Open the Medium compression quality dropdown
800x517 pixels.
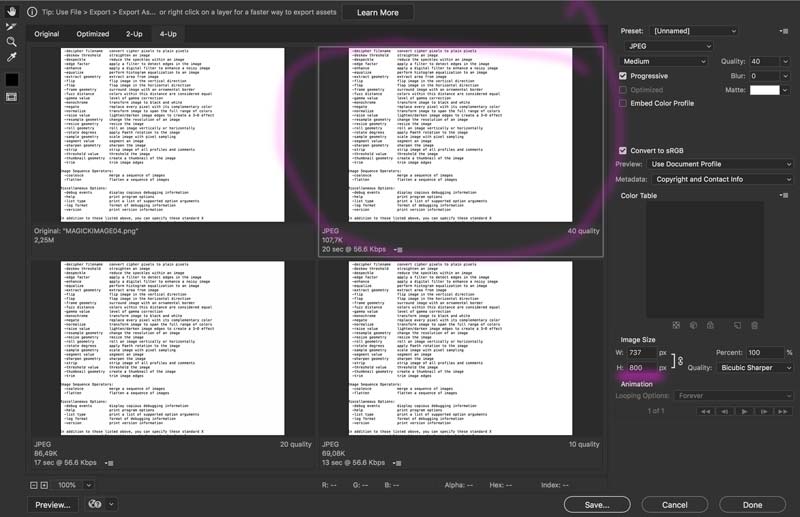(664, 61)
